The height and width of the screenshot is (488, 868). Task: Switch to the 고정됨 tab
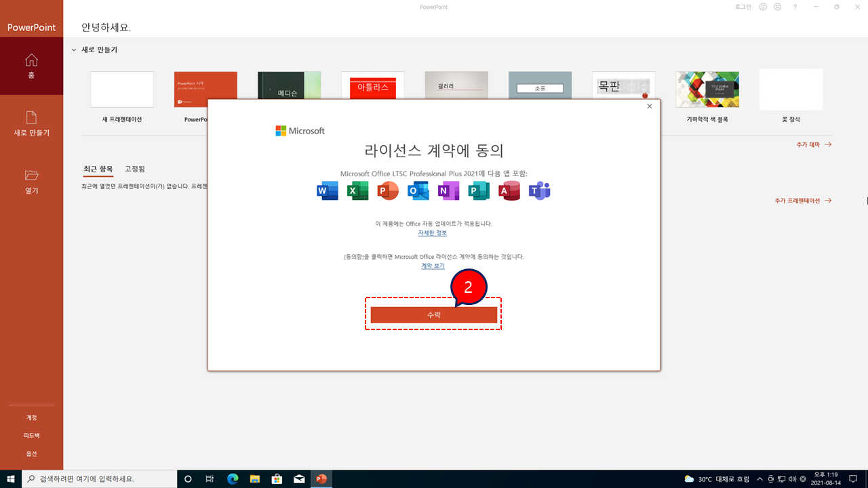[x=135, y=169]
